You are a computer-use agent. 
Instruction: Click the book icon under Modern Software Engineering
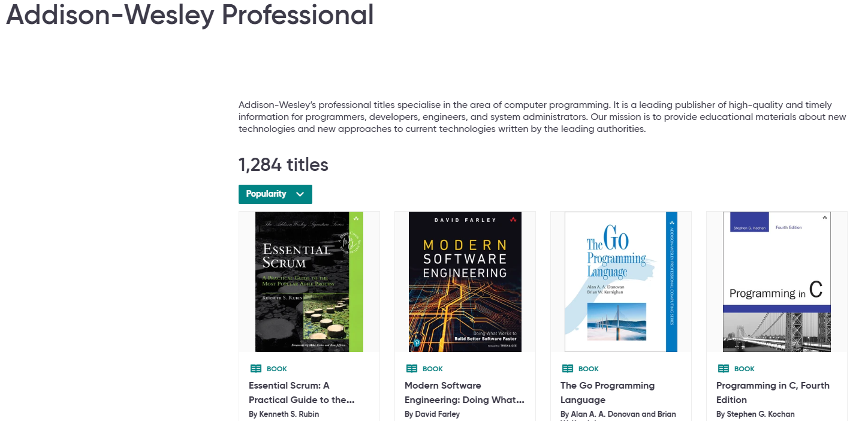click(412, 369)
